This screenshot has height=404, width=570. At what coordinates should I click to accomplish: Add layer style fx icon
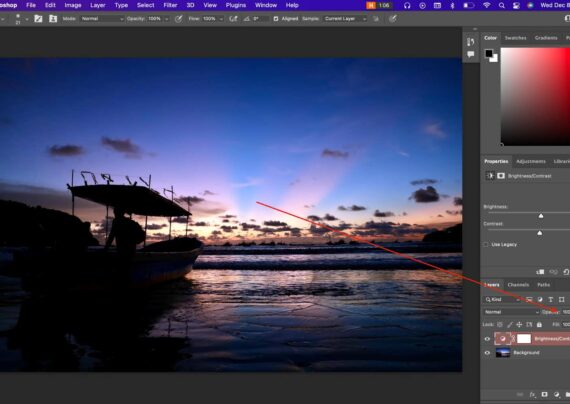(x=533, y=395)
